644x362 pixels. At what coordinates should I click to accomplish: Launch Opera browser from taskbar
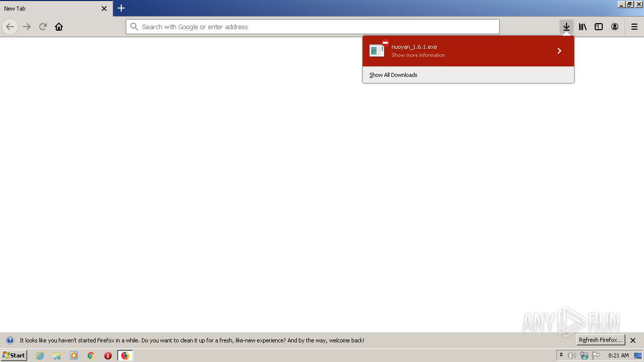108,355
